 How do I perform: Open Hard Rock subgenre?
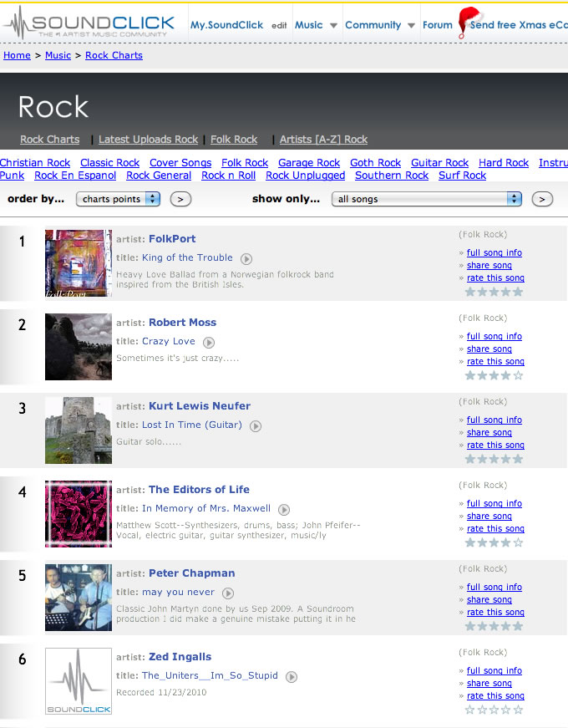point(504,163)
